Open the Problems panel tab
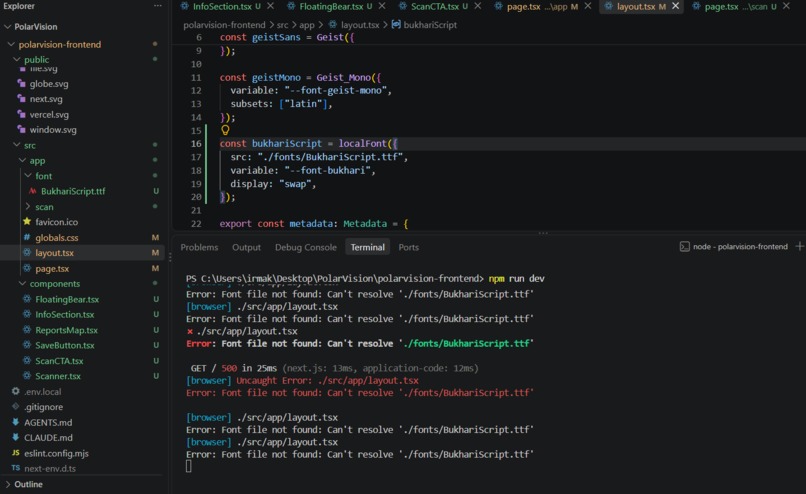This screenshot has width=806, height=494. pyautogui.click(x=199, y=247)
